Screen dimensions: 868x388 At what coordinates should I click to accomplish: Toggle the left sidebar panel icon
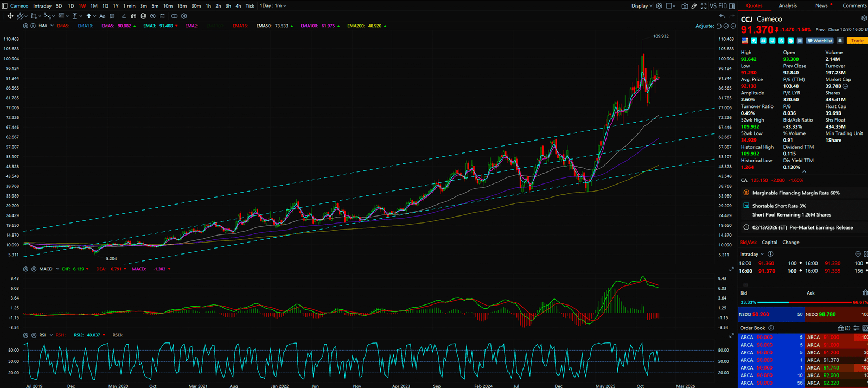(4, 6)
